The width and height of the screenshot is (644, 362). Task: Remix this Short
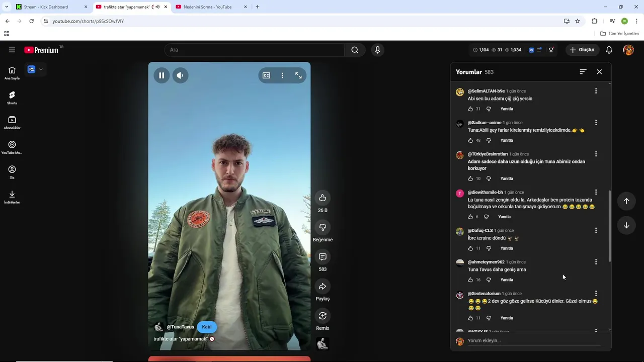pyautogui.click(x=323, y=316)
